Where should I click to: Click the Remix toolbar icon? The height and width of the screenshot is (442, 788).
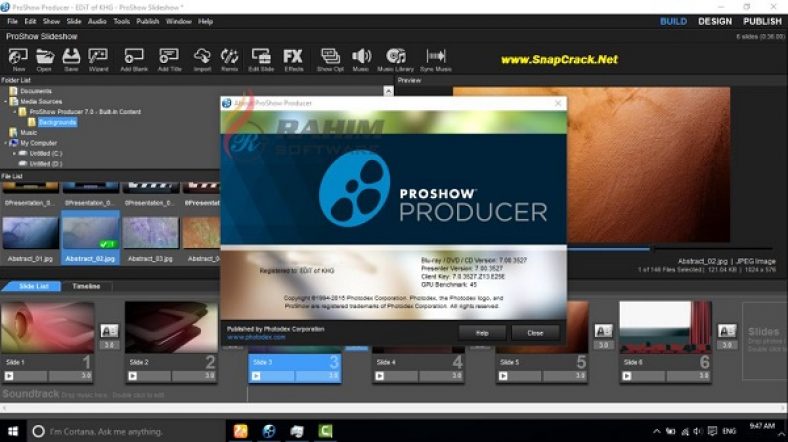229,58
